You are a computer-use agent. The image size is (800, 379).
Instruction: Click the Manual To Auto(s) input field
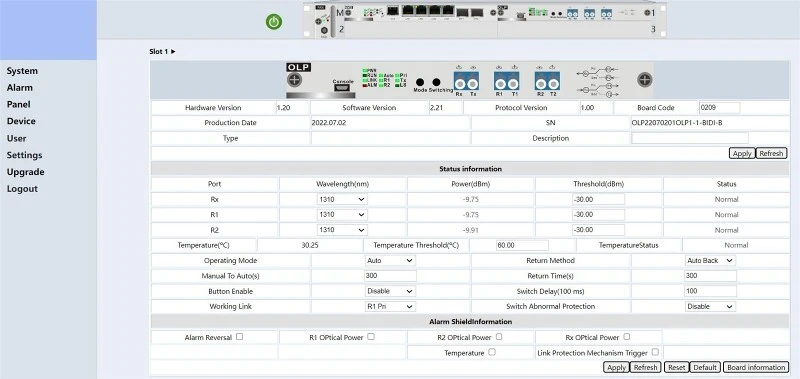coord(390,276)
